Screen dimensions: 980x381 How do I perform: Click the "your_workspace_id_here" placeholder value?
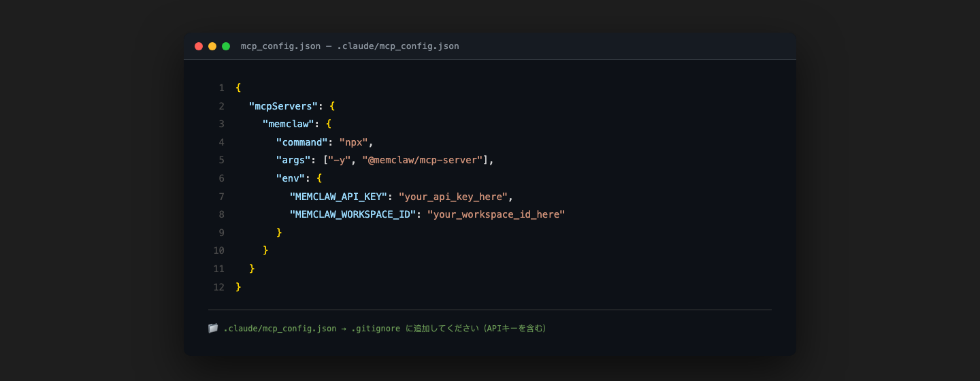click(496, 214)
